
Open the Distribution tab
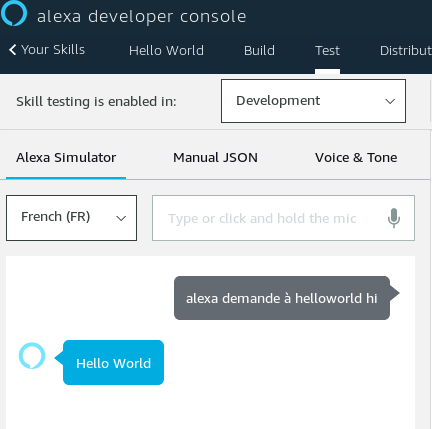[406, 51]
